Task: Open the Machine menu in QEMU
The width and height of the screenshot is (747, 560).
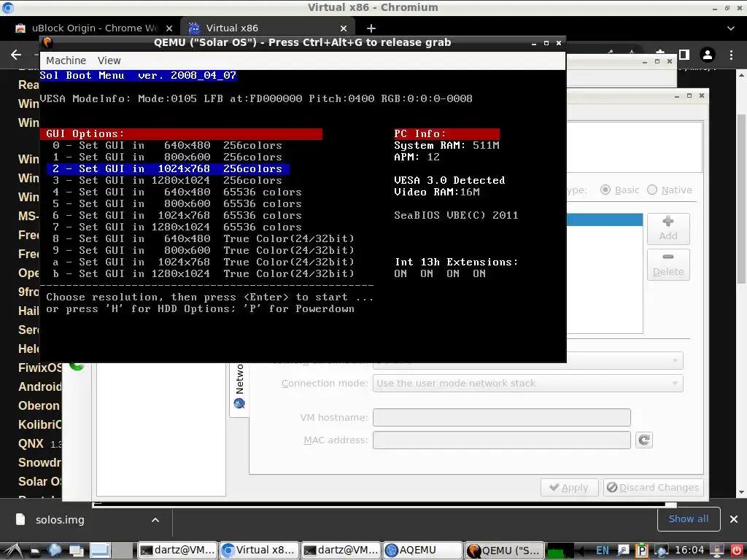Action: (x=66, y=61)
